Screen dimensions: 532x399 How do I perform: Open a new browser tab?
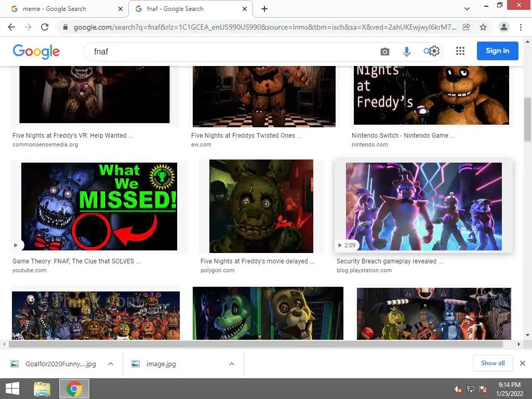click(264, 9)
